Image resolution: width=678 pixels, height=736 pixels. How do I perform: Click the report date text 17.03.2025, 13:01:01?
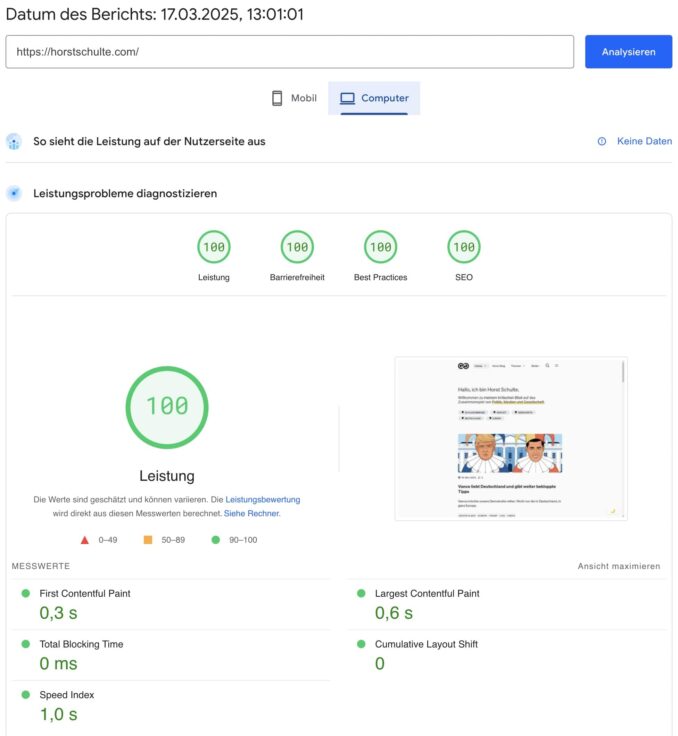[x=232, y=15]
